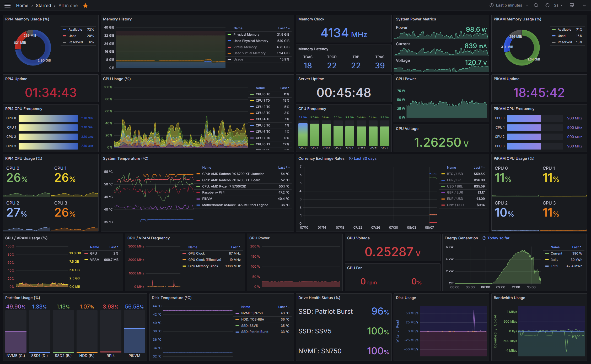Sort Energy Generation legend by Last column
The width and height of the screenshot is (591, 364).
(x=577, y=247)
